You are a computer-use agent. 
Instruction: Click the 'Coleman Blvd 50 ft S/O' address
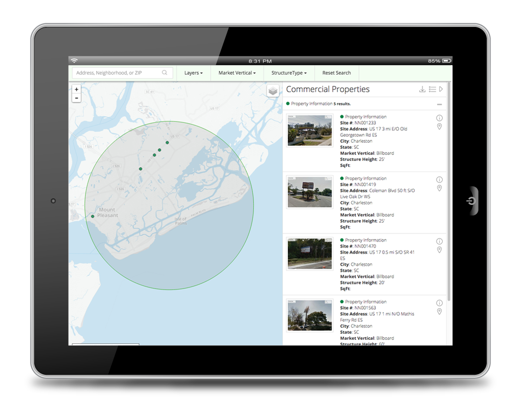click(392, 191)
